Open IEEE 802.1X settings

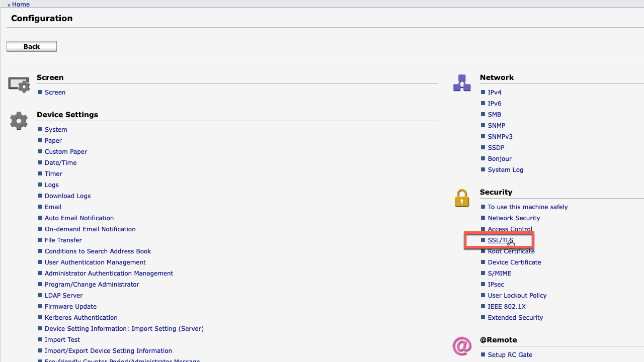507,307
